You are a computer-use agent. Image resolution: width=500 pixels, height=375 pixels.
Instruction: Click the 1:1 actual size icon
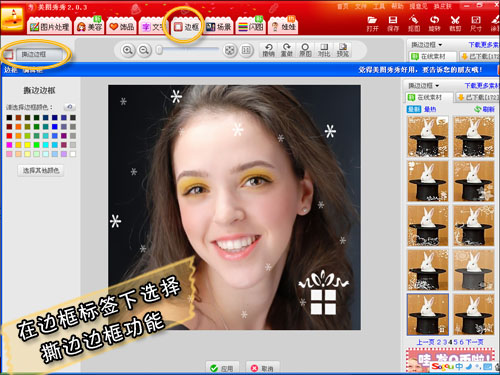coord(246,50)
